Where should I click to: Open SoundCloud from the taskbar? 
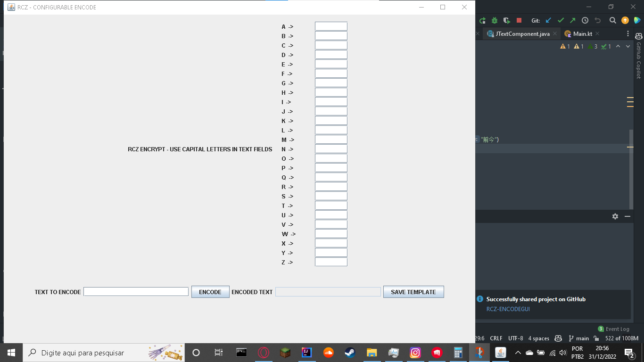pyautogui.click(x=329, y=353)
